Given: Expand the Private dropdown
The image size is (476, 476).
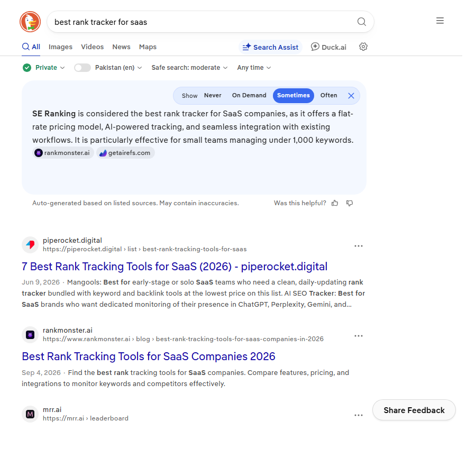Looking at the screenshot, I should coord(50,68).
